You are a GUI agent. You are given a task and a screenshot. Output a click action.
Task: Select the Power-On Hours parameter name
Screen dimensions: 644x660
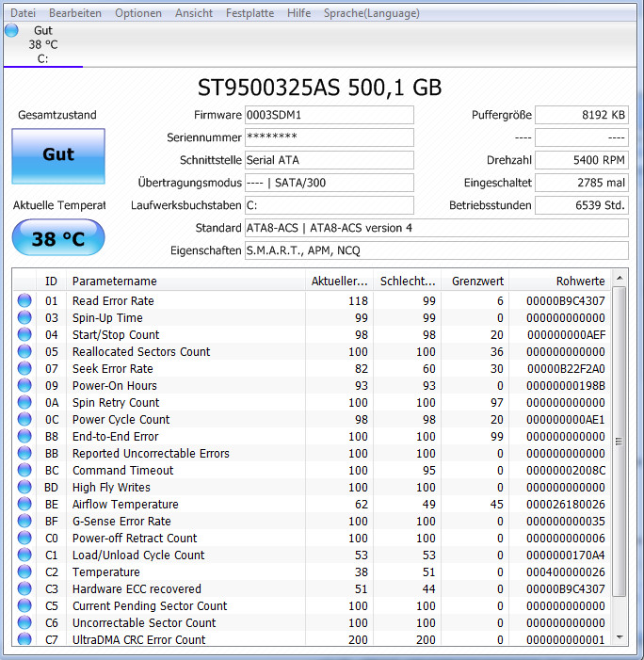click(x=115, y=386)
